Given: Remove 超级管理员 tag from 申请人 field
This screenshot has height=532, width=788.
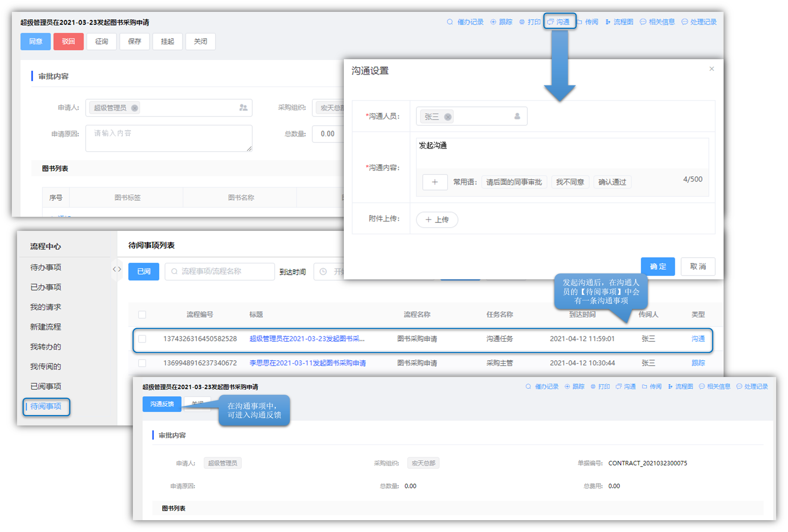Looking at the screenshot, I should tap(135, 108).
